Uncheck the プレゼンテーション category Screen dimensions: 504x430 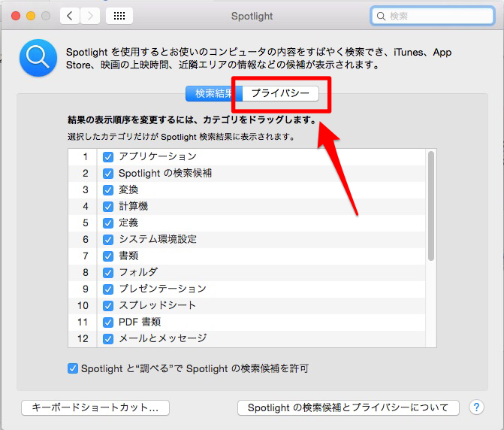coord(108,289)
